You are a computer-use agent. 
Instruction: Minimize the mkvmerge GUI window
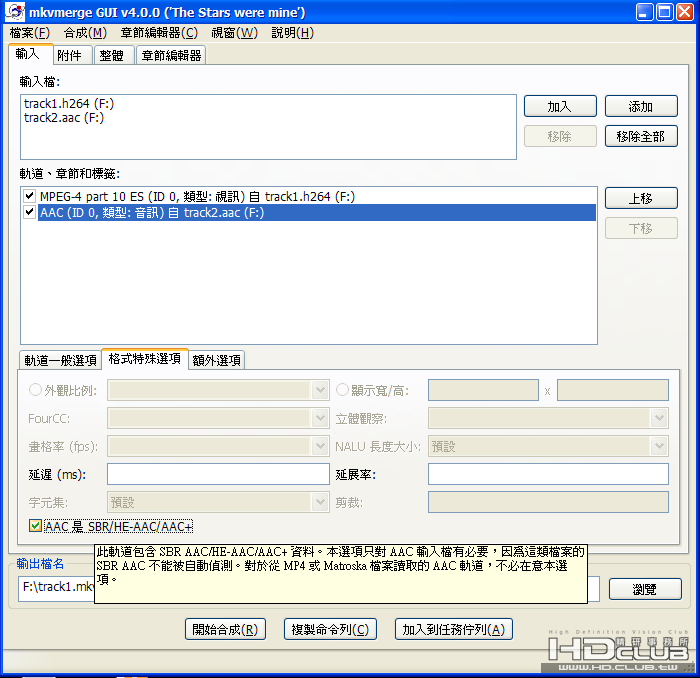pos(644,12)
